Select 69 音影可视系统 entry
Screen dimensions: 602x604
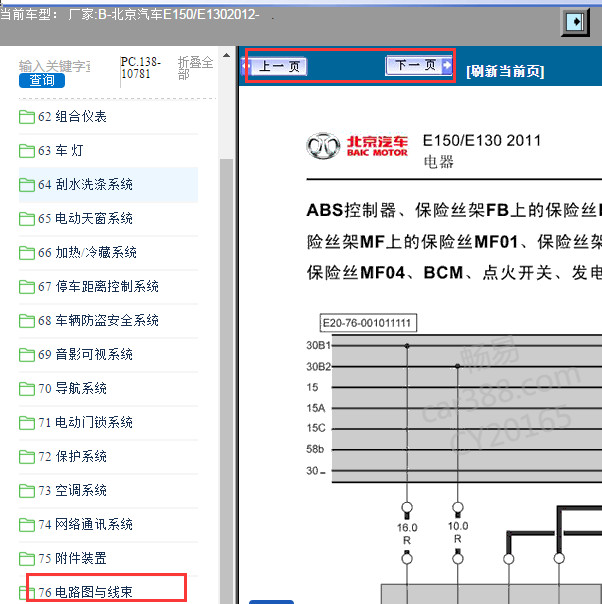coord(85,354)
